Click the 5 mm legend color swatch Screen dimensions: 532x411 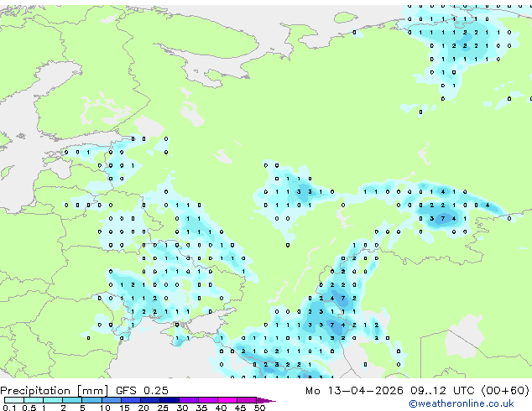click(x=91, y=400)
